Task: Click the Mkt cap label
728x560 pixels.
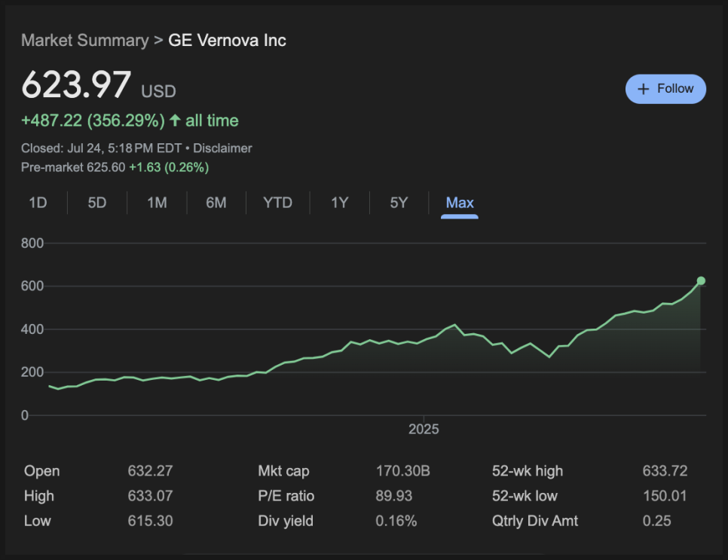Action: click(283, 471)
